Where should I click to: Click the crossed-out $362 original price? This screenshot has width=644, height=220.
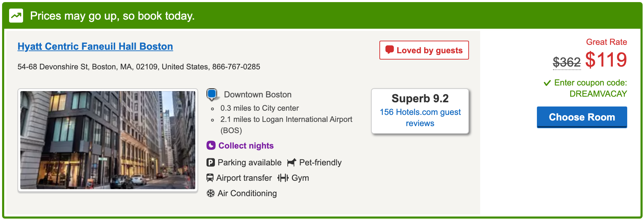pyautogui.click(x=566, y=62)
